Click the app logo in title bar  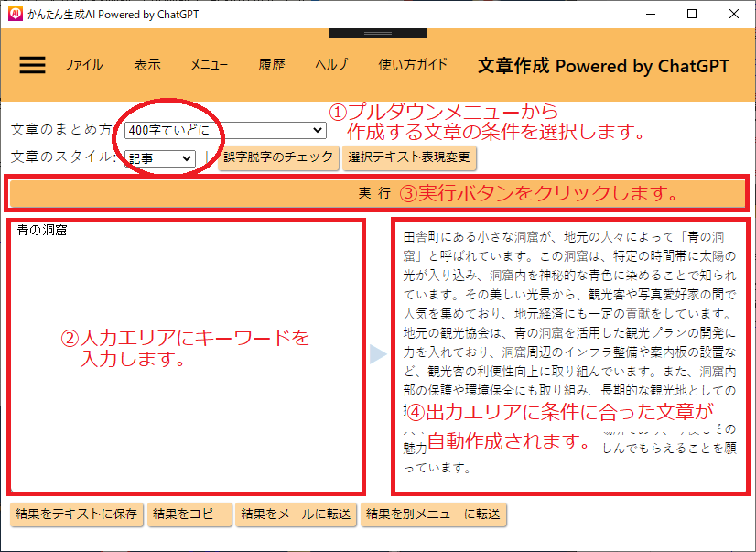click(14, 14)
